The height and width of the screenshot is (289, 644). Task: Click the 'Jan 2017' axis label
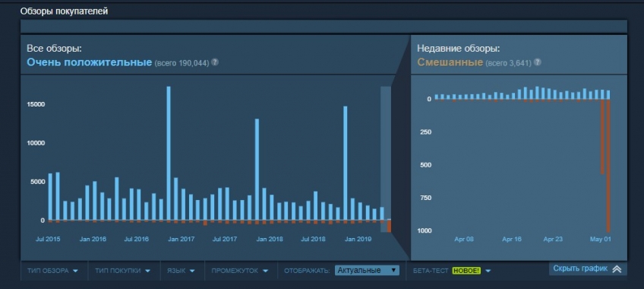(x=181, y=239)
